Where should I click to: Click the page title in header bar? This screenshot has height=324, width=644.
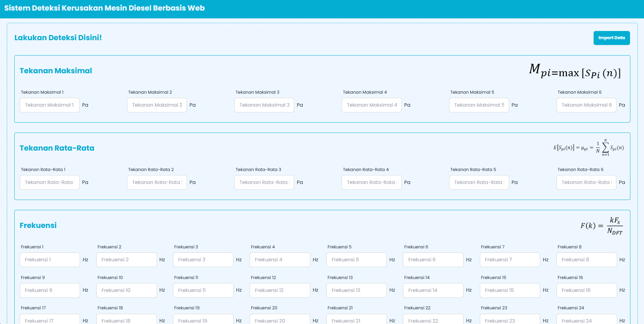pos(104,8)
